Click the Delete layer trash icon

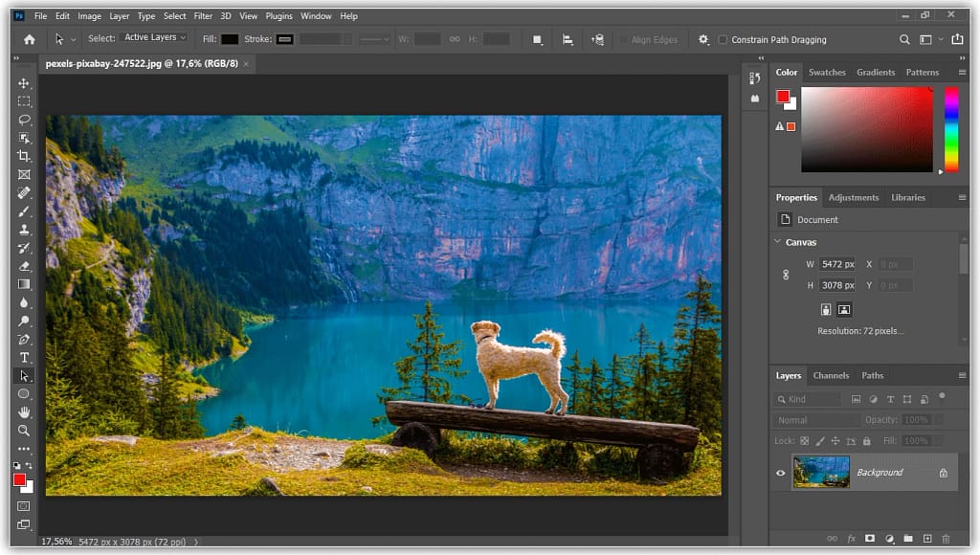pyautogui.click(x=946, y=538)
